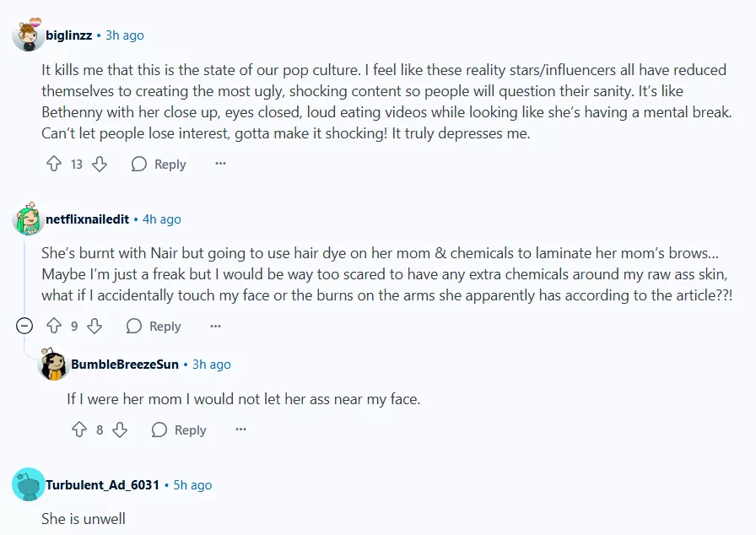Reply to BumbleBreezeSun's comment
Image resolution: width=756 pixels, height=535 pixels.
pyautogui.click(x=180, y=430)
